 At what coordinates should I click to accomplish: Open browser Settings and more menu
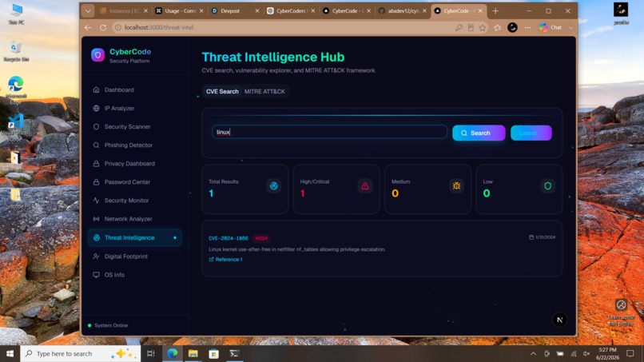[x=528, y=27]
